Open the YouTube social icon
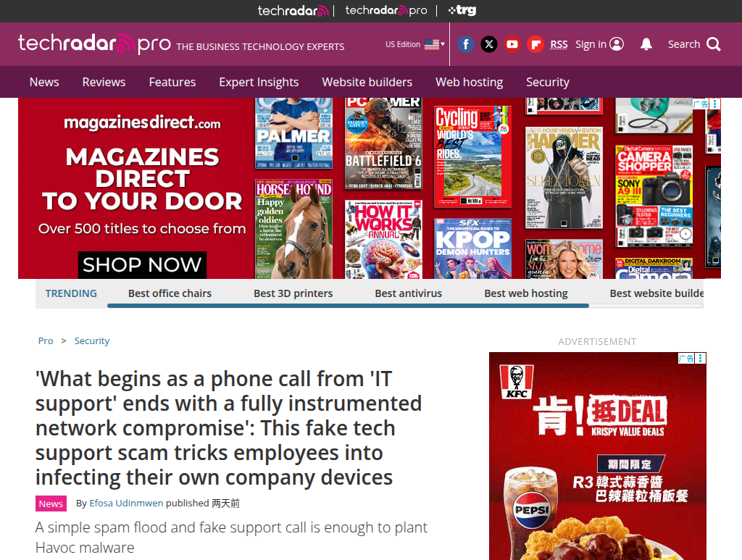 [x=512, y=44]
